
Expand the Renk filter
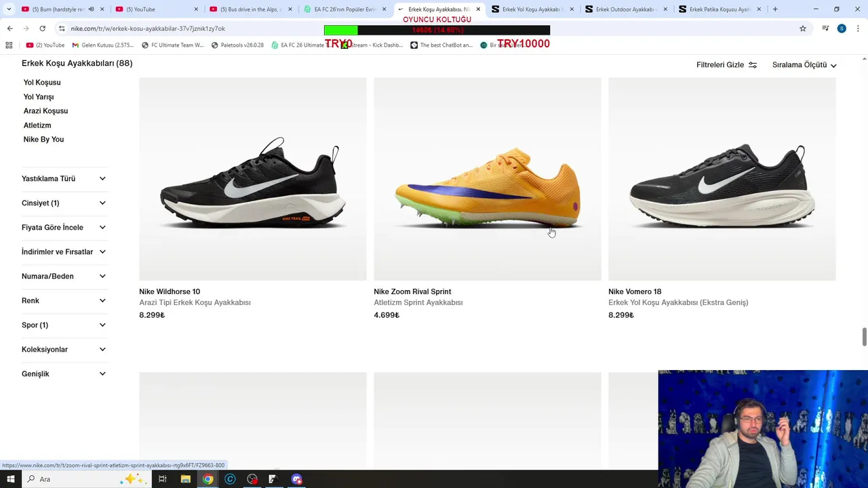(x=64, y=301)
